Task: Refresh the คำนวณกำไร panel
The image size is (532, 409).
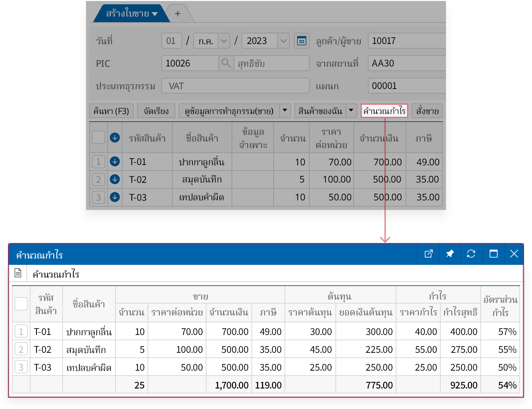Action: [x=471, y=254]
